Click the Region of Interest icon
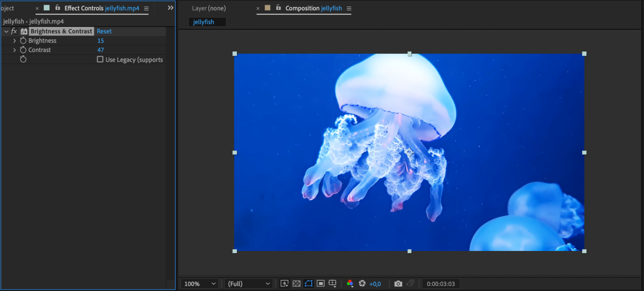Image resolution: width=644 pixels, height=291 pixels. coord(321,284)
